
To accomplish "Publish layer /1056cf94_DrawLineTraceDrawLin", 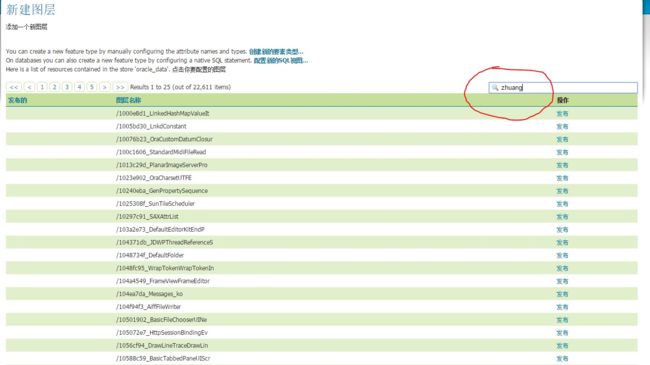I will 562,346.
